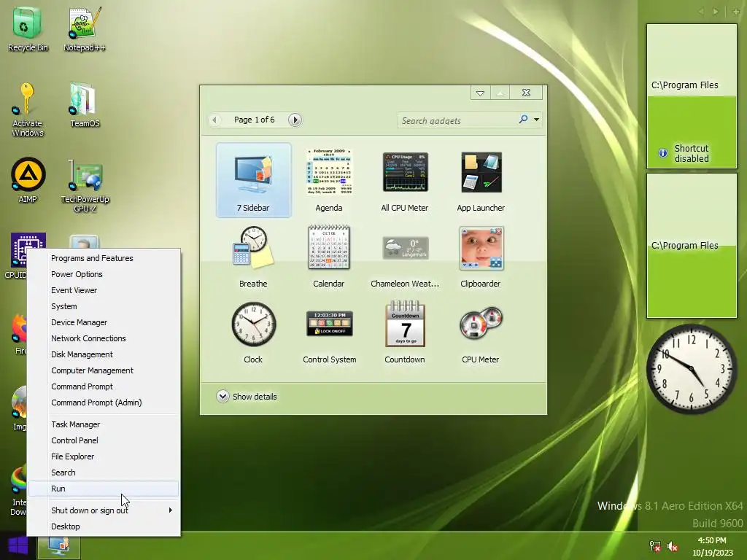This screenshot has width=747, height=560.
Task: Click the taskbar clock and date
Action: [x=712, y=546]
